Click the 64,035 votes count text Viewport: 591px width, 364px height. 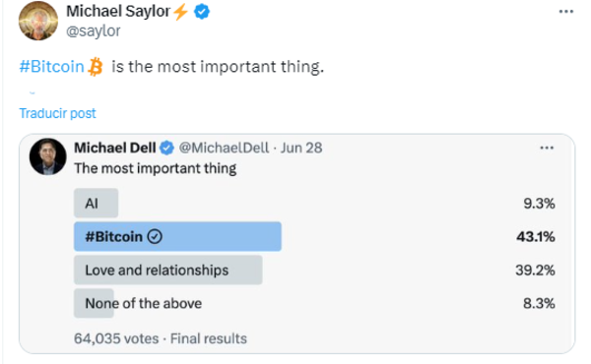click(x=116, y=338)
